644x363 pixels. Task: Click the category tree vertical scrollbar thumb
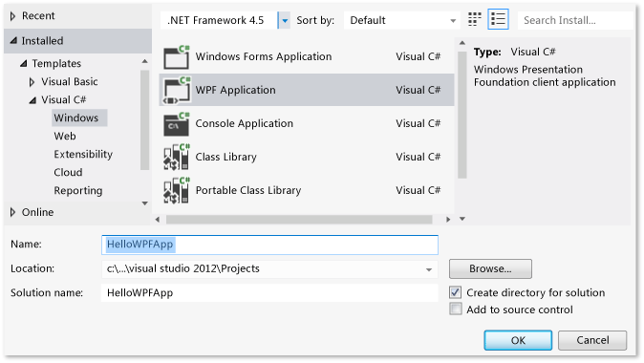tap(144, 119)
